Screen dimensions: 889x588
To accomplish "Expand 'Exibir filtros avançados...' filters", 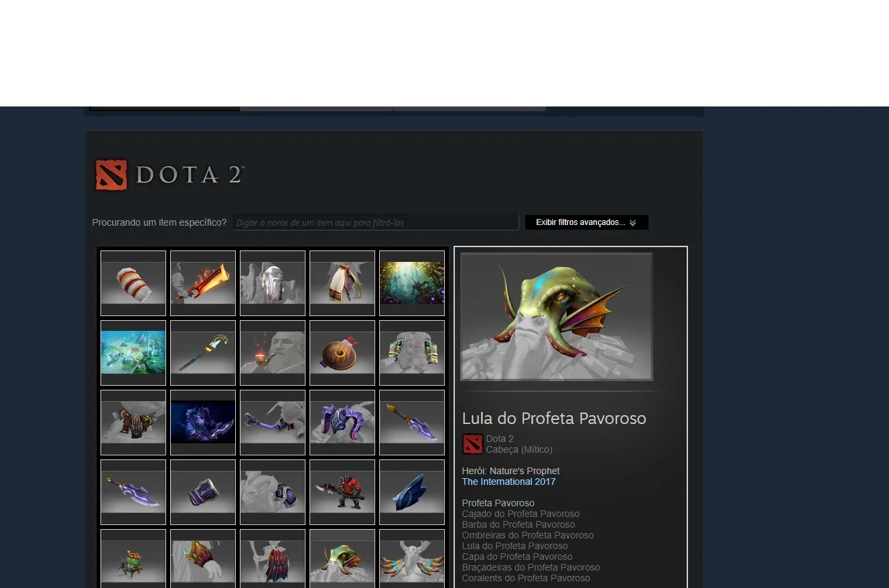I will 586,222.
